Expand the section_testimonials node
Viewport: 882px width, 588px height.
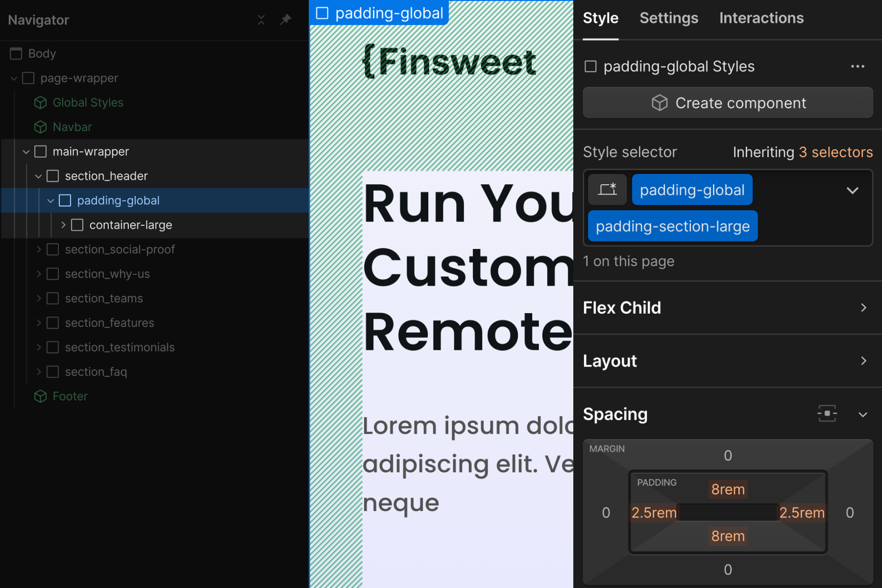pyautogui.click(x=39, y=347)
